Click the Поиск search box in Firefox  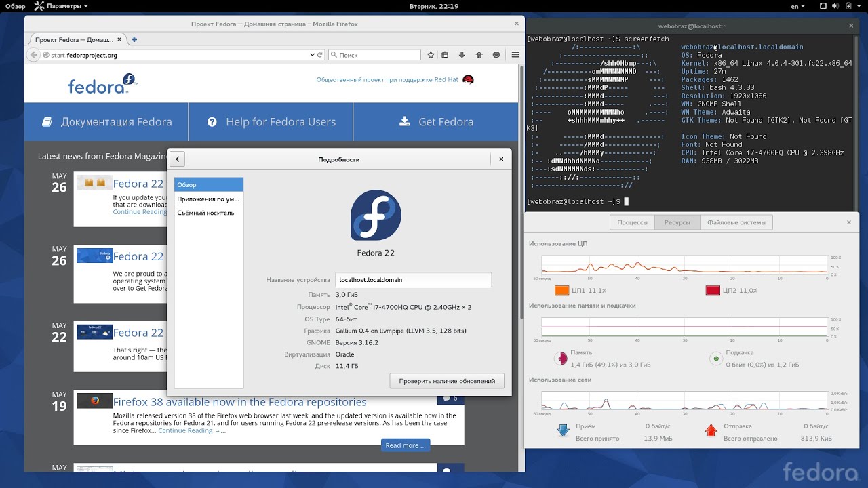[x=374, y=55]
